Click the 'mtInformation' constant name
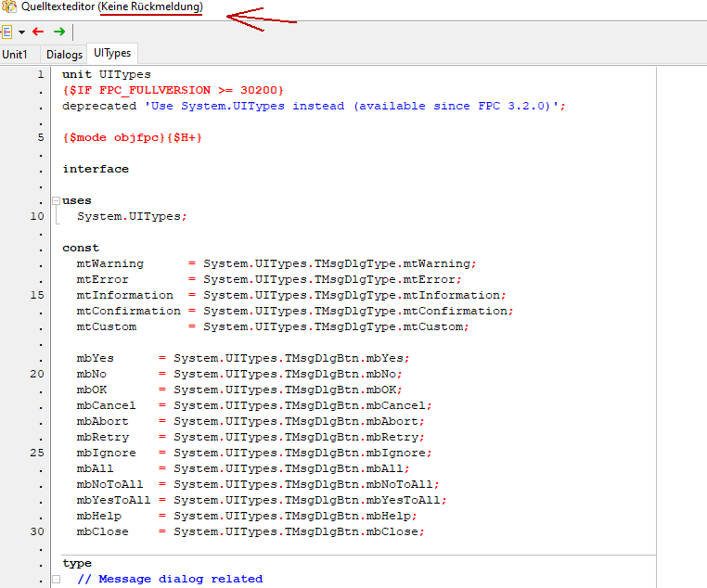Image resolution: width=707 pixels, height=588 pixels. [x=125, y=295]
